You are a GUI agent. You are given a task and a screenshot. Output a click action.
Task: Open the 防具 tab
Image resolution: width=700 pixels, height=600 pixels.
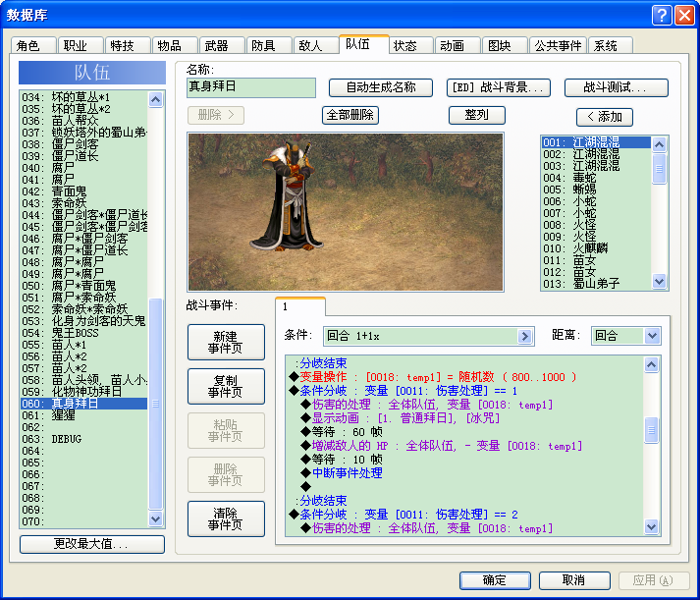click(269, 45)
